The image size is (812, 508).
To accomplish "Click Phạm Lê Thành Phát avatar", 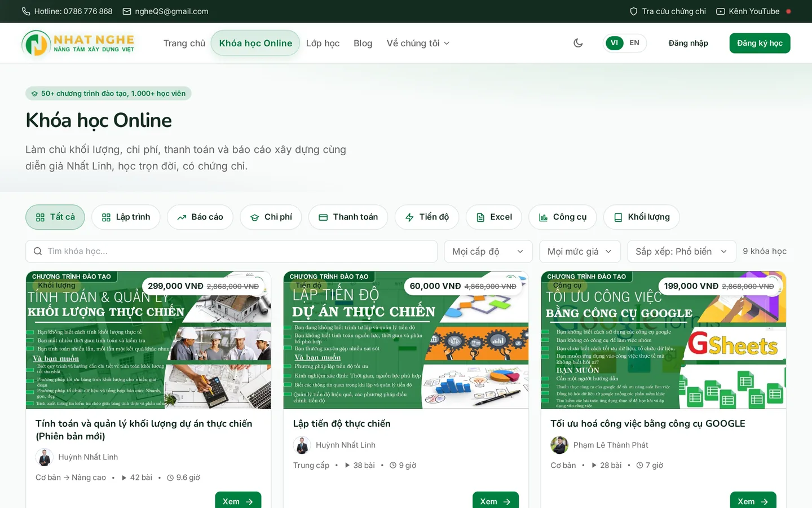I will pos(560,445).
